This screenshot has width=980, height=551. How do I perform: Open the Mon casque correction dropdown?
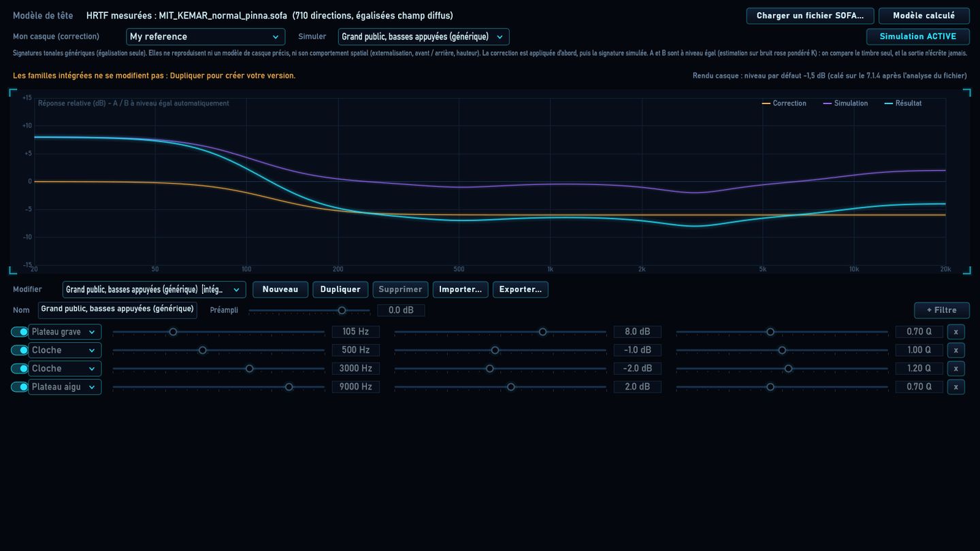[x=206, y=37]
